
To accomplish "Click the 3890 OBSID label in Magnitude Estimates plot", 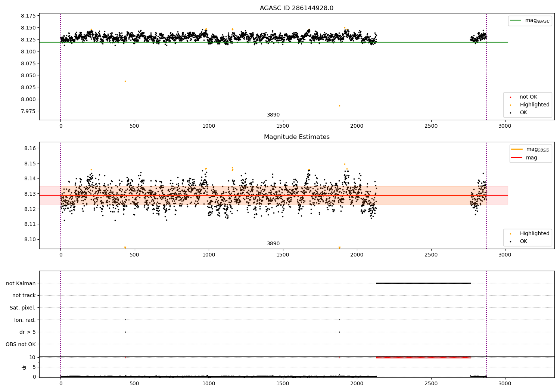I will coord(273,244).
